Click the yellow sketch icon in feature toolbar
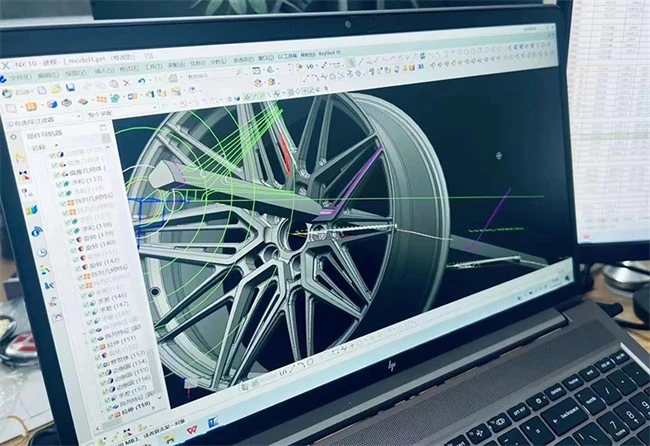Viewport: 650px width, 446px height. coord(31,106)
